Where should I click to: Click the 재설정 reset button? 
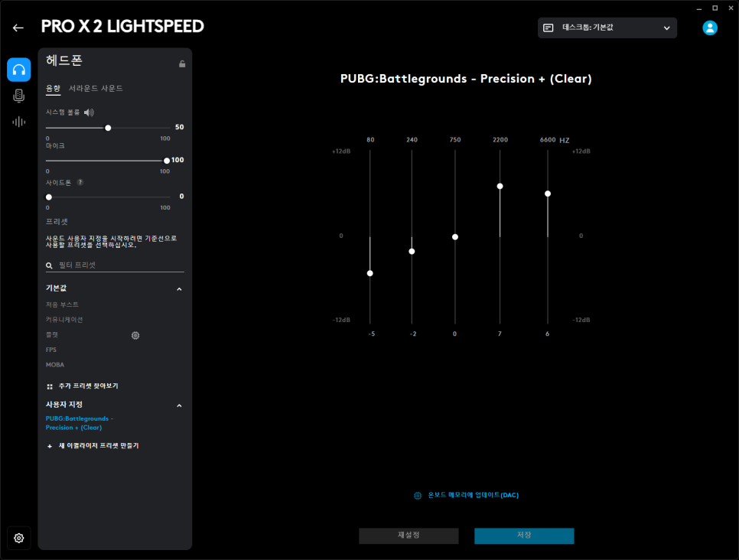(x=409, y=536)
